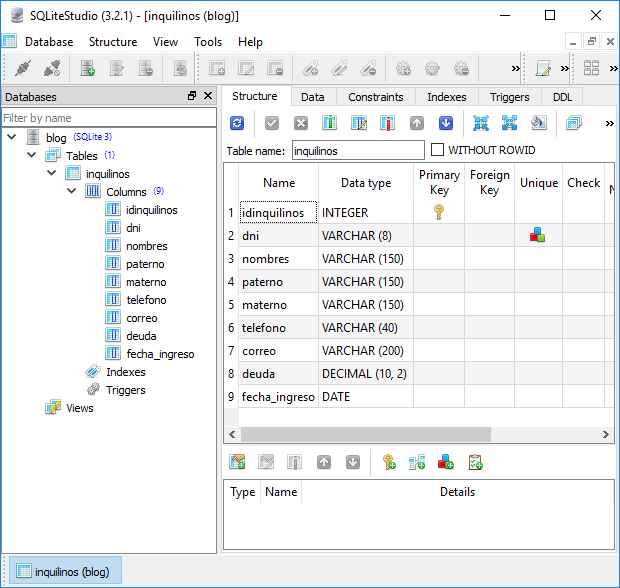Restore the inner MDI window
This screenshot has width=620, height=588.
(592, 41)
